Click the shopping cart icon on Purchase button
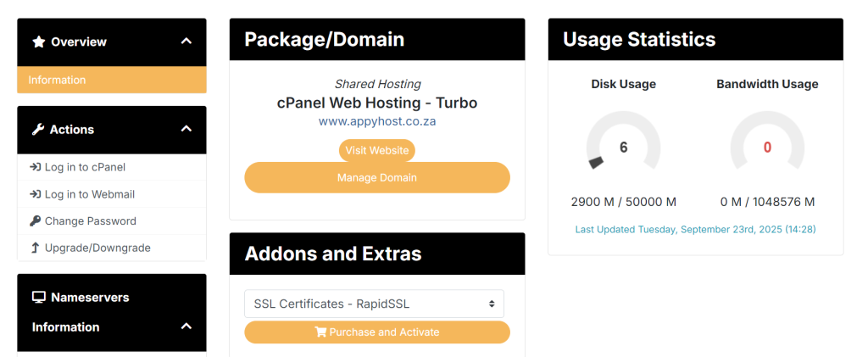This screenshot has width=868, height=357. 320,332
